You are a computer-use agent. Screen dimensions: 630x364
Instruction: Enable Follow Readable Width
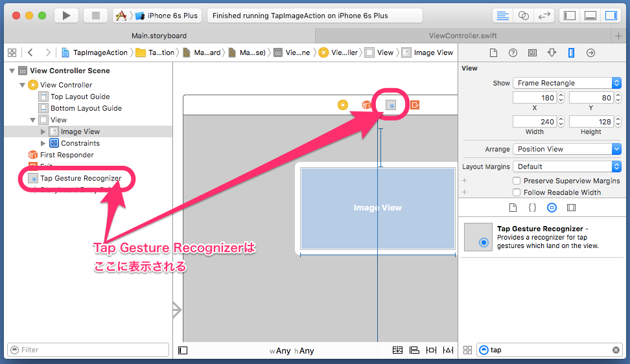click(x=517, y=192)
